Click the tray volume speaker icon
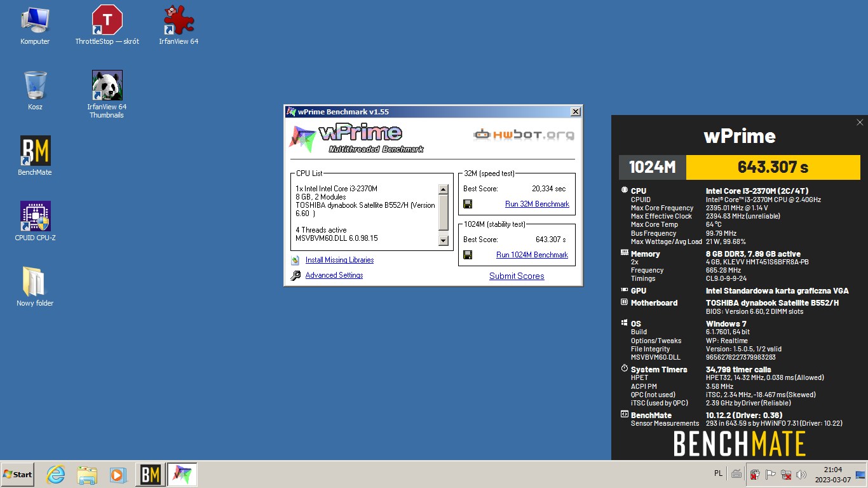The height and width of the screenshot is (488, 868). tap(801, 474)
